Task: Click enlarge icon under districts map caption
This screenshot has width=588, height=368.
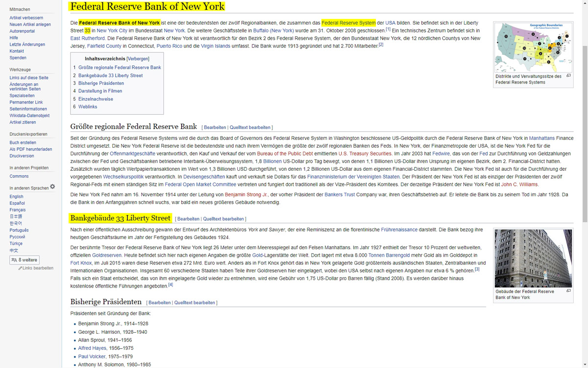Action: click(568, 76)
